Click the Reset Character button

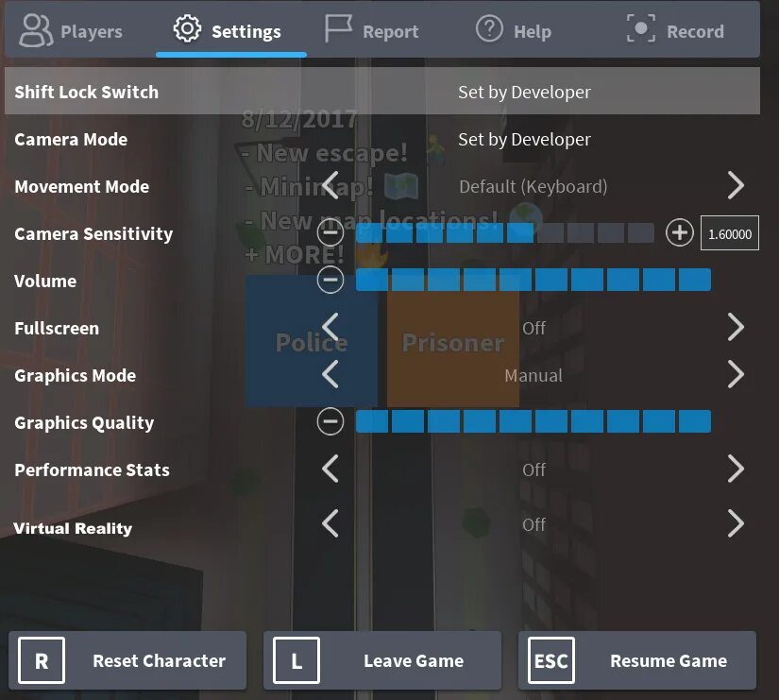(x=127, y=660)
